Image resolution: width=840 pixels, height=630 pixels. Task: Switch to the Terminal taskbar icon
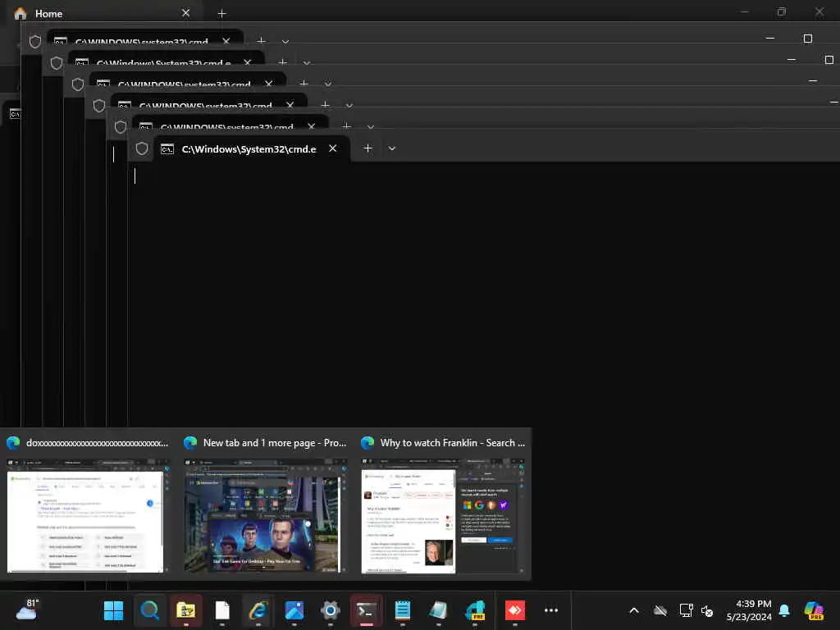click(367, 610)
